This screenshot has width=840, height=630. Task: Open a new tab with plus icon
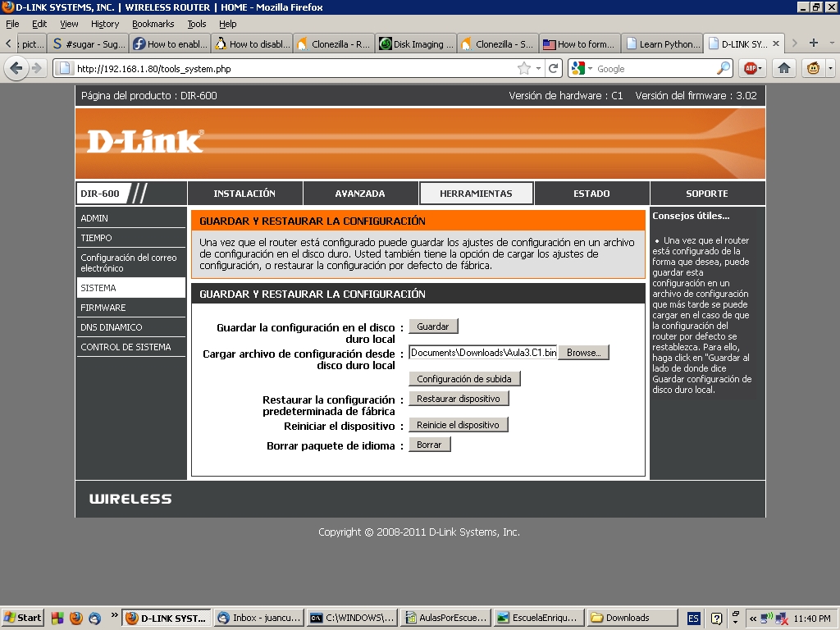(814, 43)
